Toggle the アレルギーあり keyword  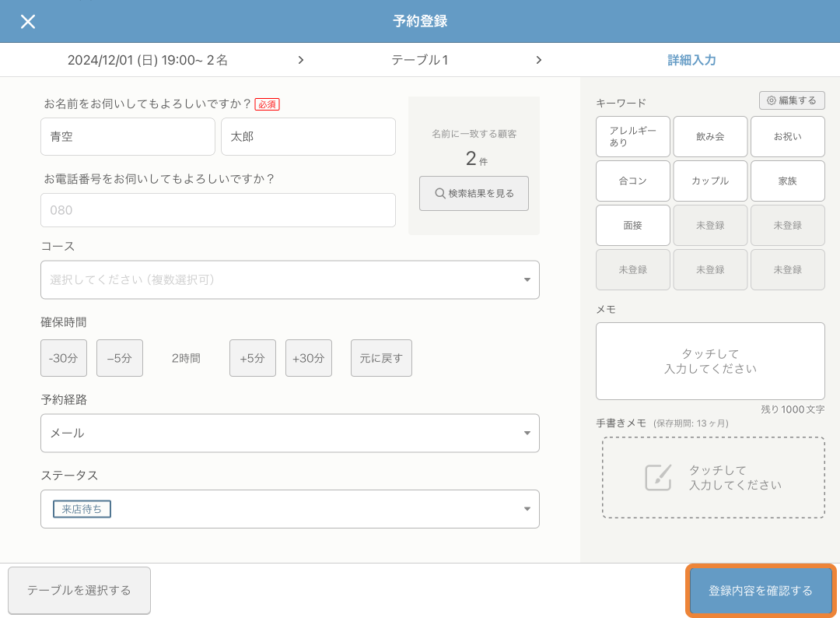(x=632, y=136)
